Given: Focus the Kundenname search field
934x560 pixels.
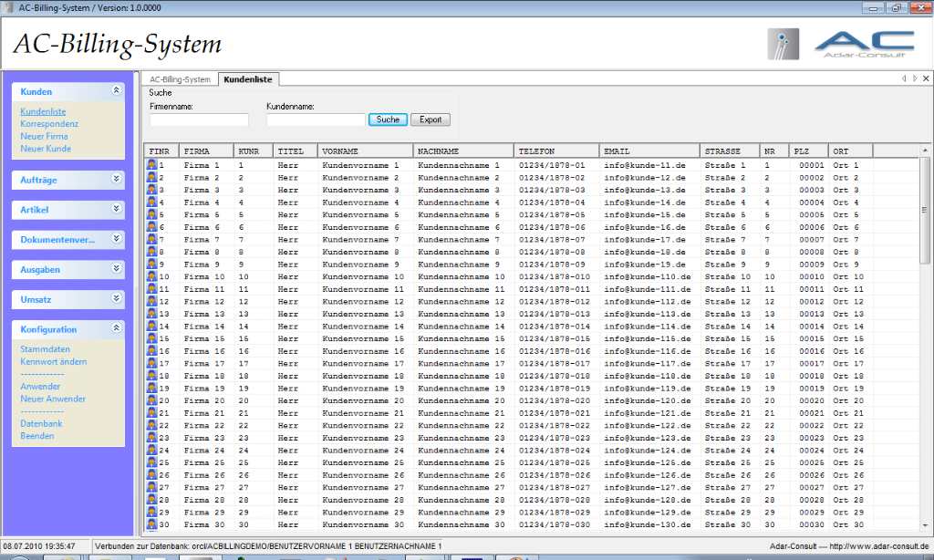Looking at the screenshot, I should click(316, 119).
